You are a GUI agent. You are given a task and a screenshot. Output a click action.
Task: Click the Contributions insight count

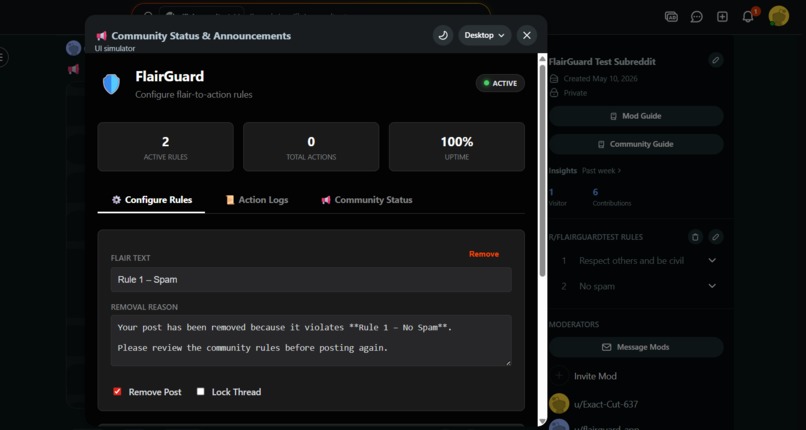(595, 192)
